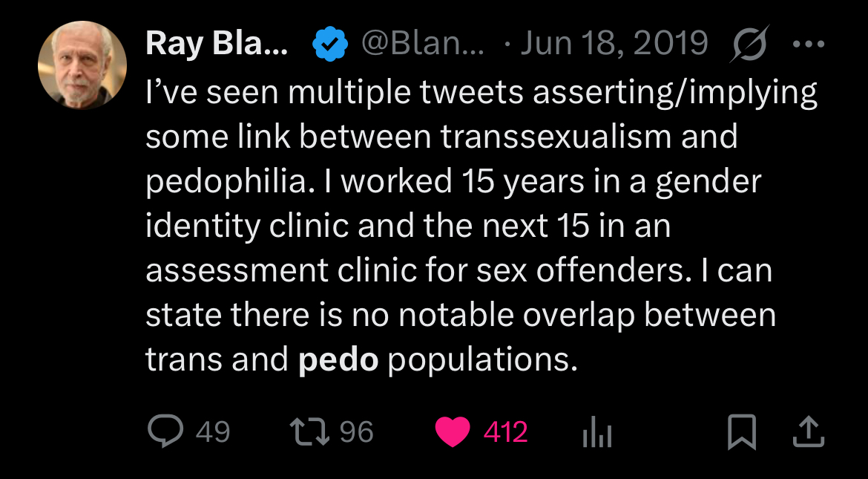
Task: Open the three-dot more options menu
Action: [809, 44]
